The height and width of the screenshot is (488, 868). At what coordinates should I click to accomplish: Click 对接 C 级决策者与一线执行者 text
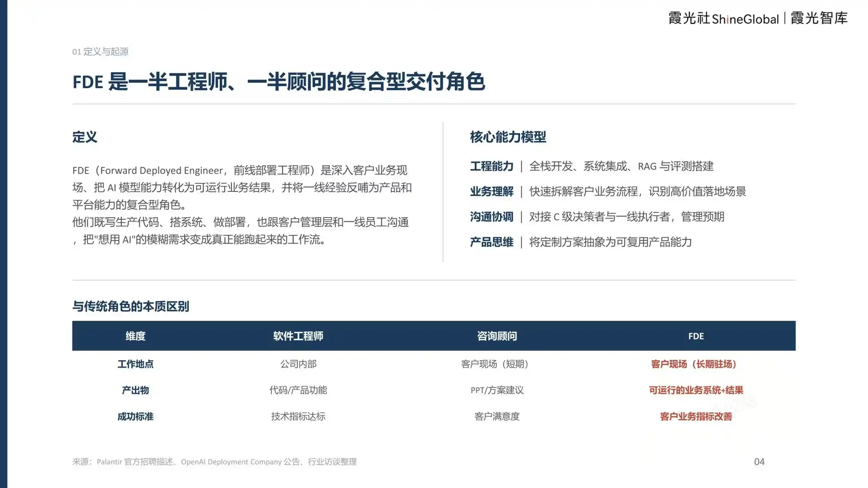coord(626,217)
